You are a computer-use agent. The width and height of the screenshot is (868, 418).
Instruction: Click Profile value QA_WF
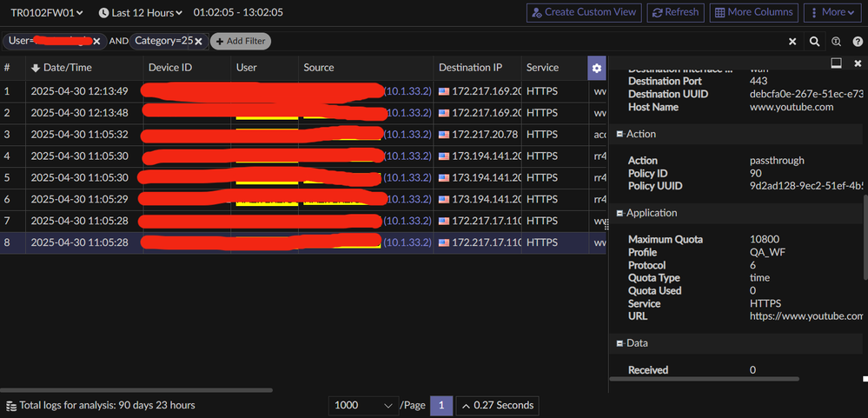pyautogui.click(x=767, y=253)
